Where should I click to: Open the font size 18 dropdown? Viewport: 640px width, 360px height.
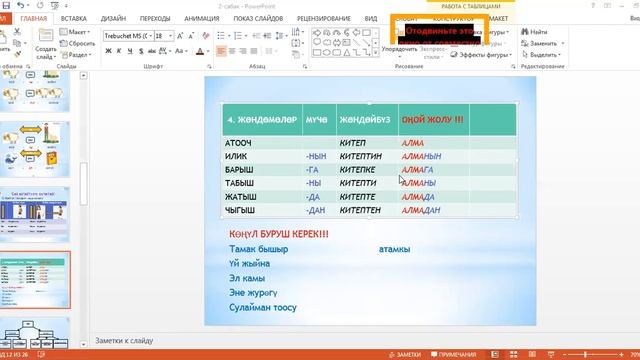click(171, 36)
